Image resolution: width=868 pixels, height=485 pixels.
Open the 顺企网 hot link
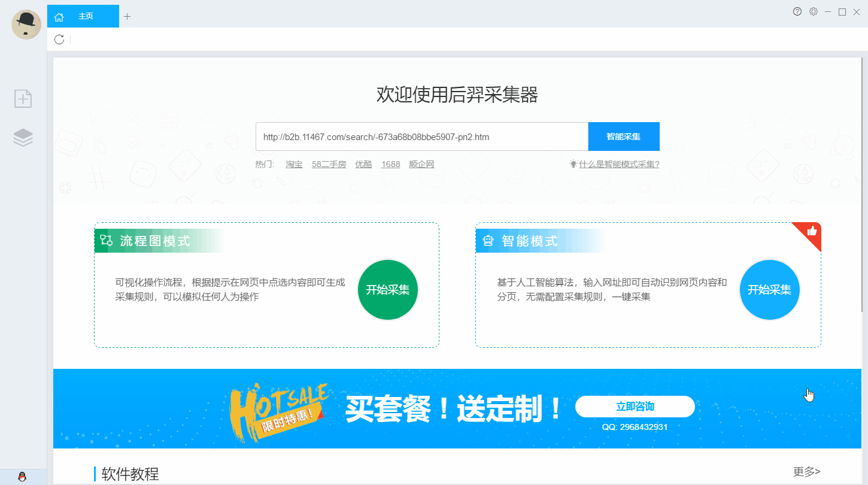(421, 164)
